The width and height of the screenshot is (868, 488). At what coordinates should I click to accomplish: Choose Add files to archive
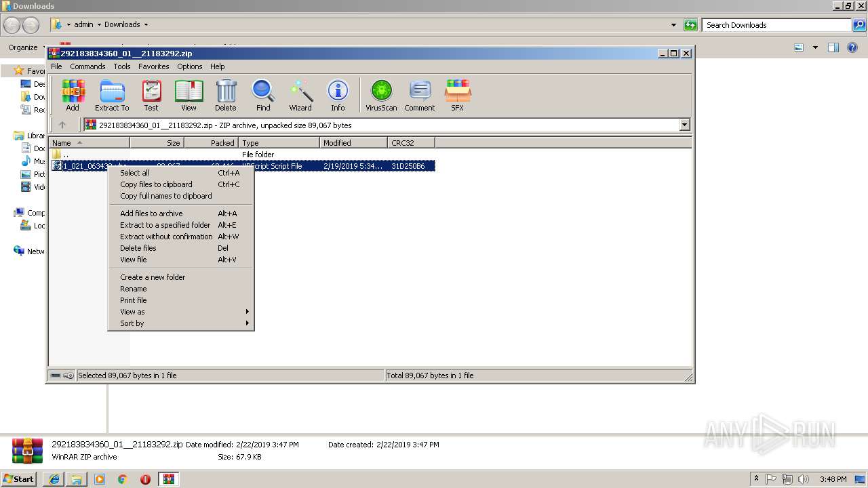181,213
